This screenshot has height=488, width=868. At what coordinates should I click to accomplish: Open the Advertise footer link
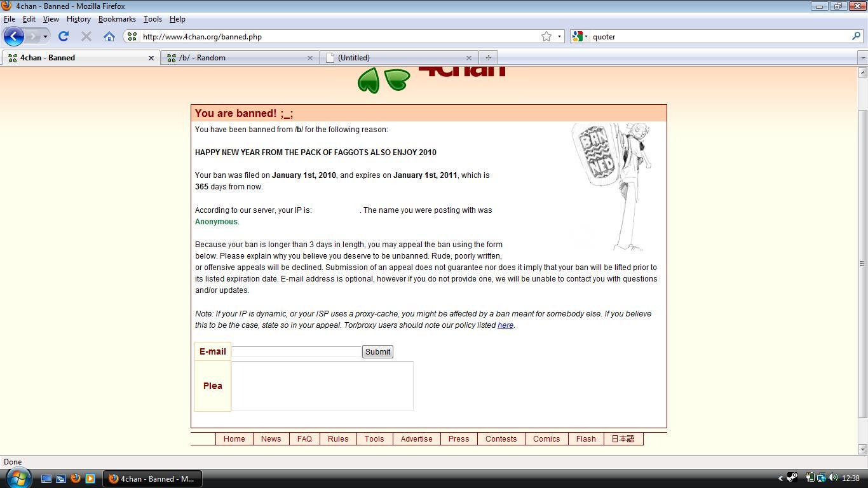tap(416, 439)
